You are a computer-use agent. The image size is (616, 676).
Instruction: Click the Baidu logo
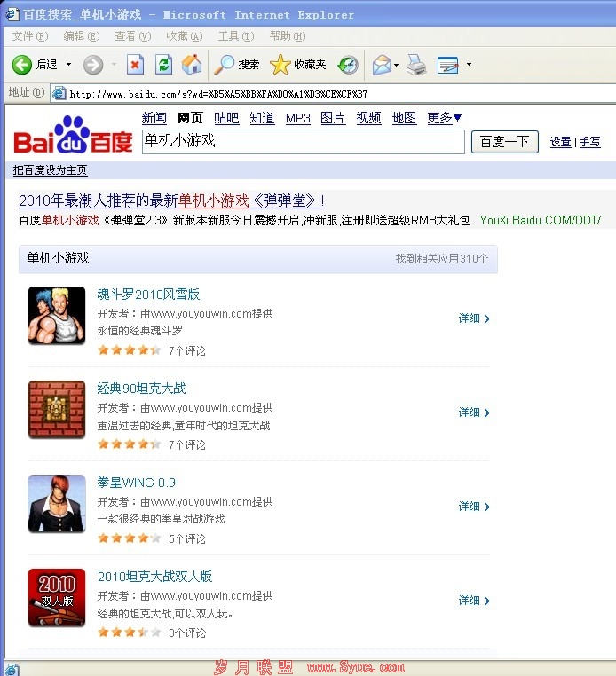pos(73,135)
